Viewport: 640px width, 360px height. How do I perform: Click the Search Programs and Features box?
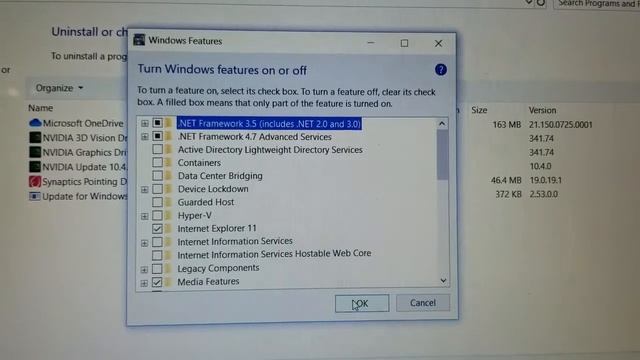[x=597, y=4]
